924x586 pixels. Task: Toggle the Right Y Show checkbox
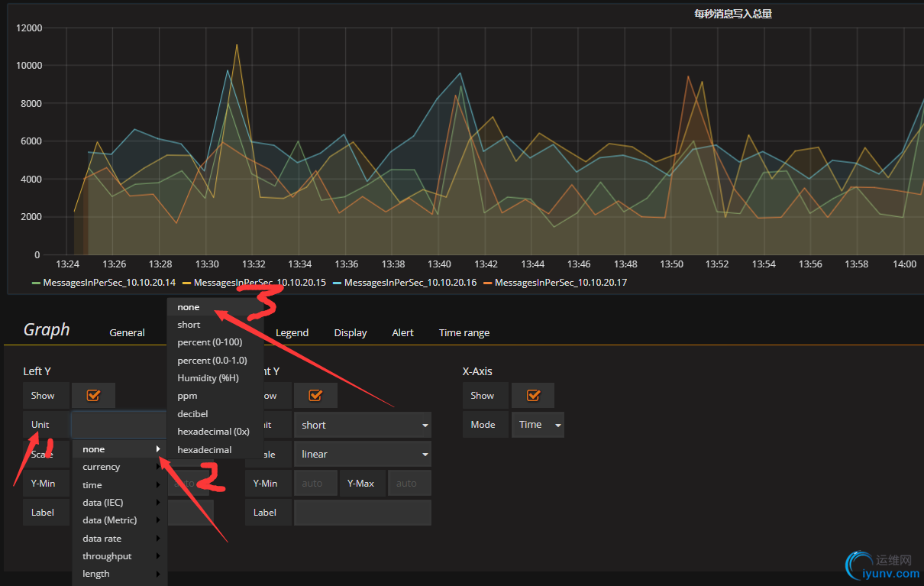[x=315, y=396]
